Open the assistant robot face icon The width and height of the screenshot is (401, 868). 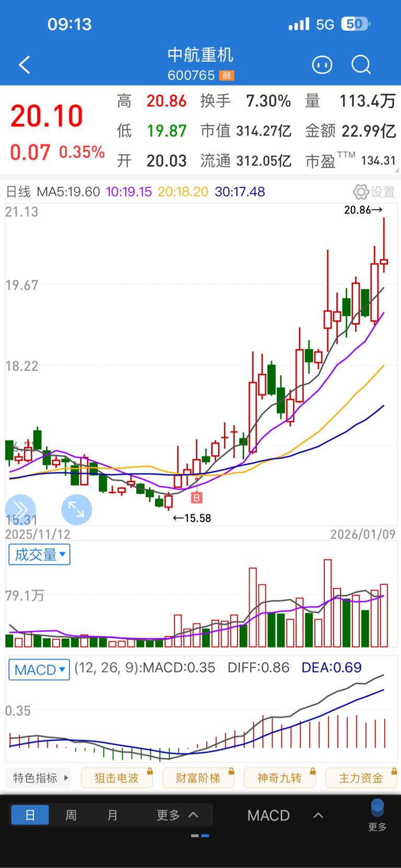coord(322,65)
